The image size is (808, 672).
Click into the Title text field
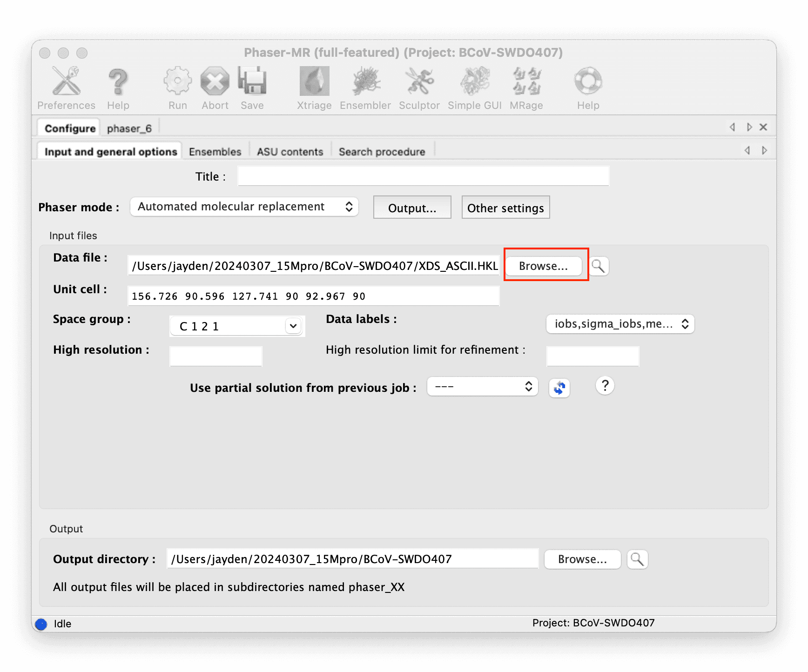424,176
